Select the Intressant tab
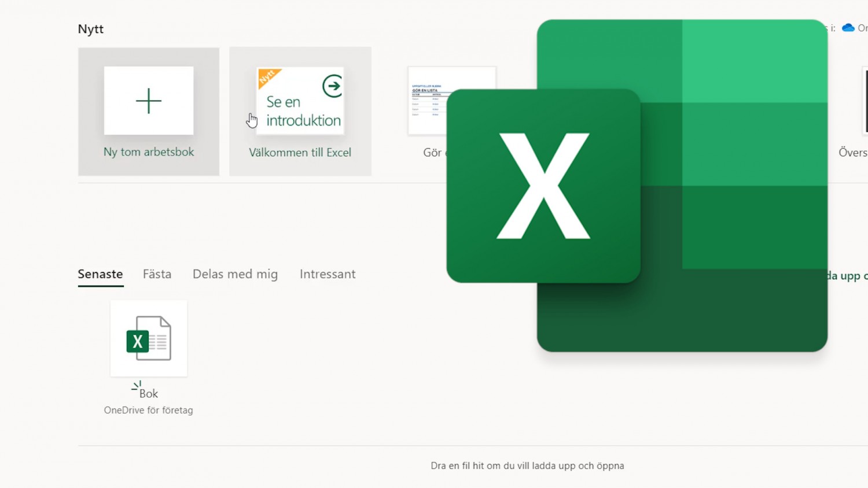This screenshot has height=488, width=868. tap(327, 274)
